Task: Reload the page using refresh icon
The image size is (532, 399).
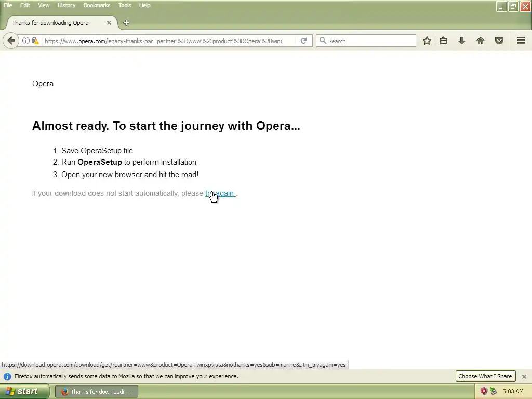Action: [303, 41]
